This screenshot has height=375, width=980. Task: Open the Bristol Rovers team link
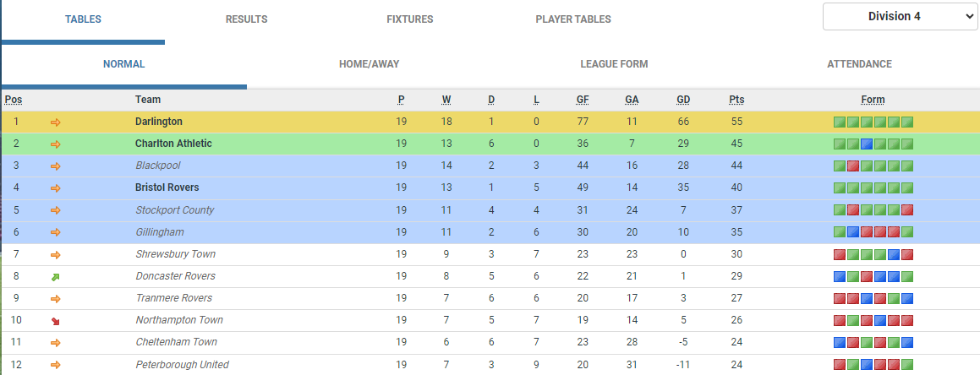[x=167, y=187]
